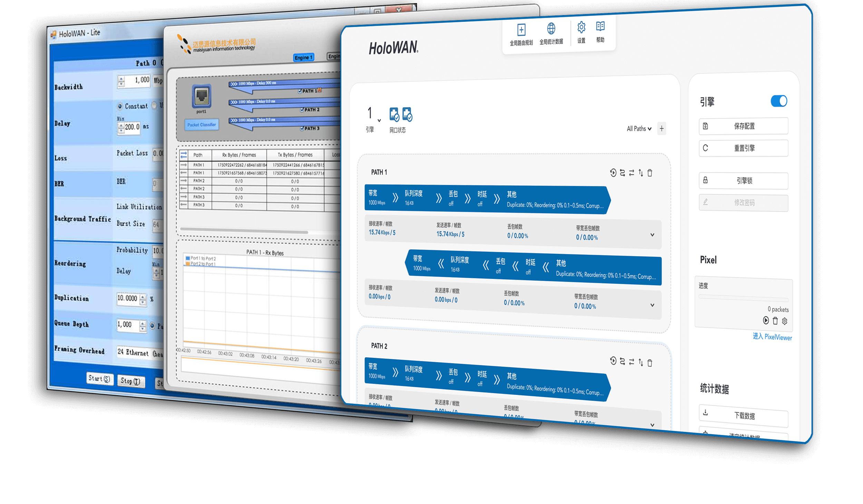The height and width of the screenshot is (504, 863).
Task: Click horizontal scrollbar under path table
Action: [x=244, y=231]
